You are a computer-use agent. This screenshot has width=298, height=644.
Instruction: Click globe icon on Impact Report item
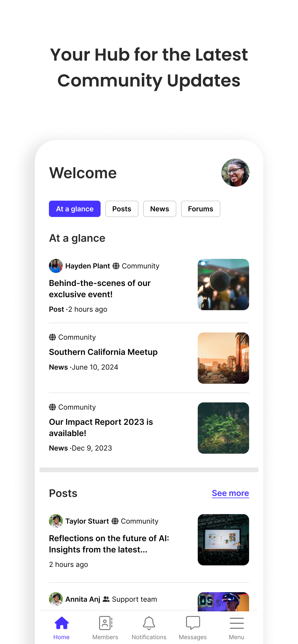click(x=52, y=407)
